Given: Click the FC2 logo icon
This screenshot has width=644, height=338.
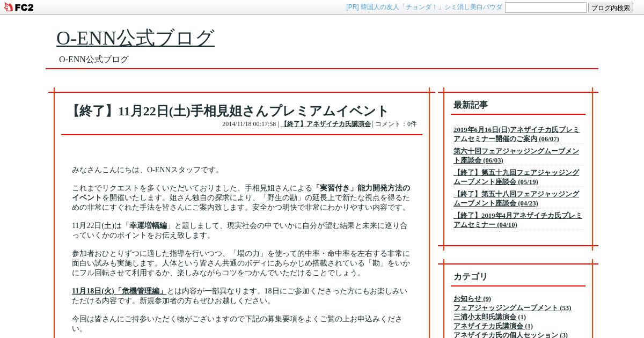Looking at the screenshot, I should click(19, 7).
